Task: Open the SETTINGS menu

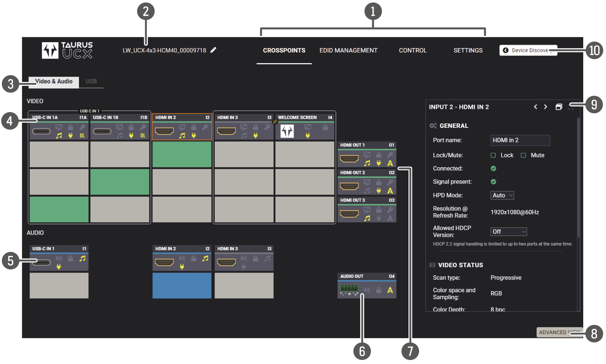Action: pyautogui.click(x=468, y=50)
